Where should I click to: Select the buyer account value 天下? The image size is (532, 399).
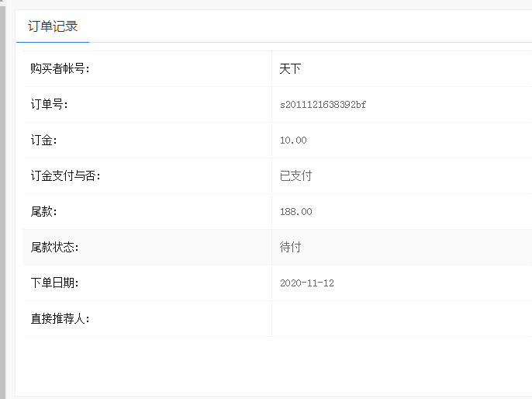point(290,69)
